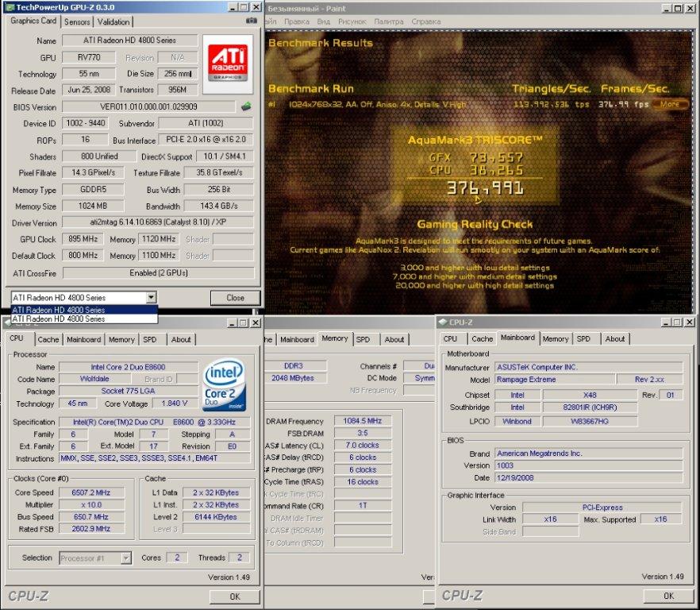Viewport: 700px width, 610px height.
Task: Expand the GPU selection dropdown arrow in GPU-Z
Action: 152,297
